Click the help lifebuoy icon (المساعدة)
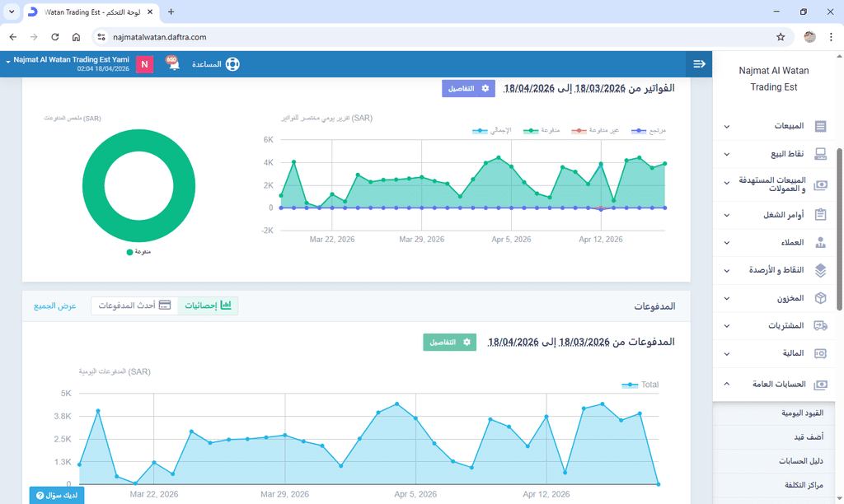844x504 pixels. (232, 64)
